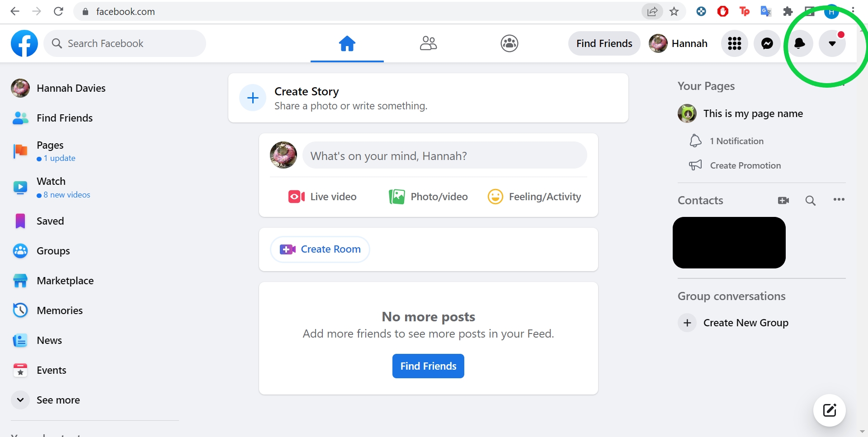Click Create New Group plus

(687, 323)
